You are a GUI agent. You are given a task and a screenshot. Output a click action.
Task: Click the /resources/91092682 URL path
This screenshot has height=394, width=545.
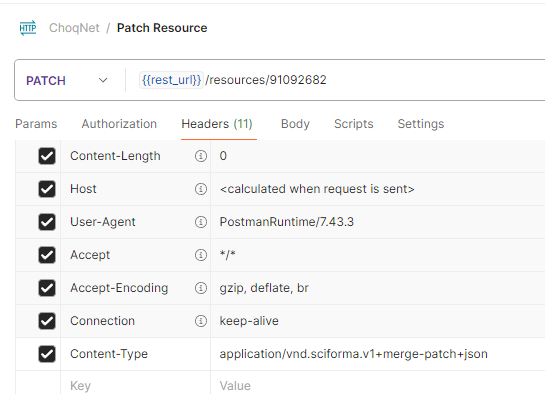(x=266, y=80)
